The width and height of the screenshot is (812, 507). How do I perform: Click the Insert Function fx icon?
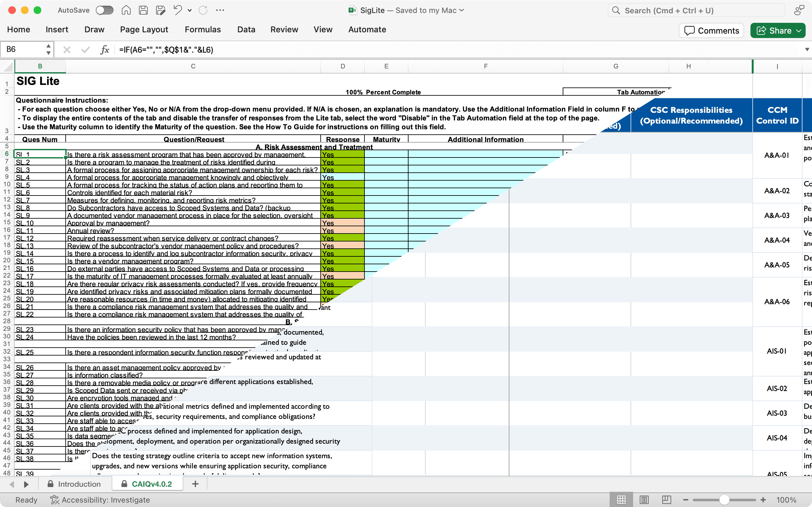[105, 50]
